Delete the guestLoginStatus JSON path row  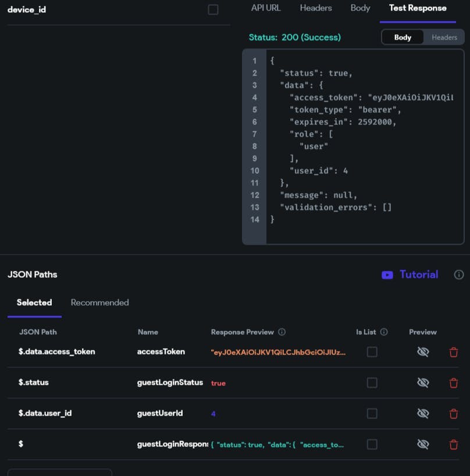point(454,383)
